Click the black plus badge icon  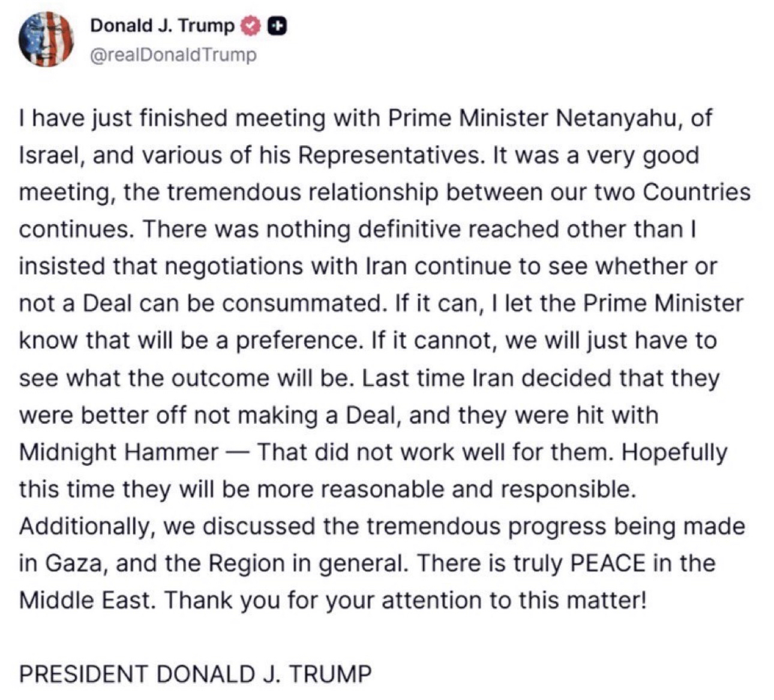click(x=276, y=26)
